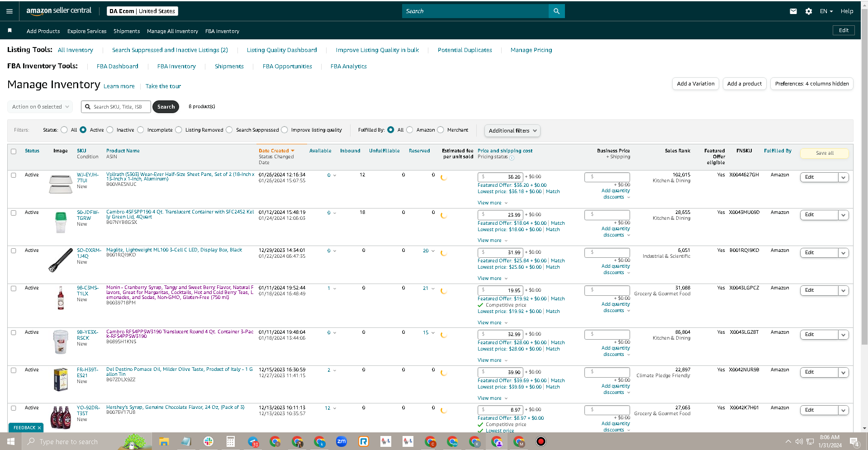The width and height of the screenshot is (868, 450).
Task: Open the Maglite flashlight product image
Action: [61, 260]
